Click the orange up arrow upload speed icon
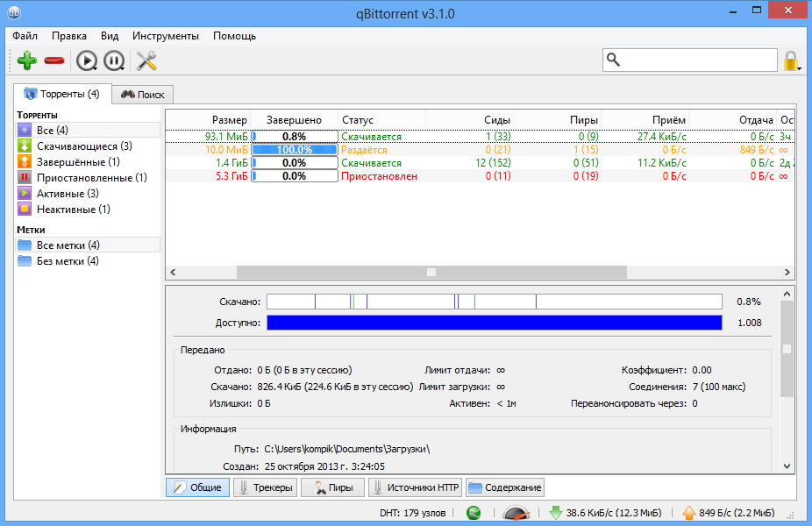 point(688,513)
